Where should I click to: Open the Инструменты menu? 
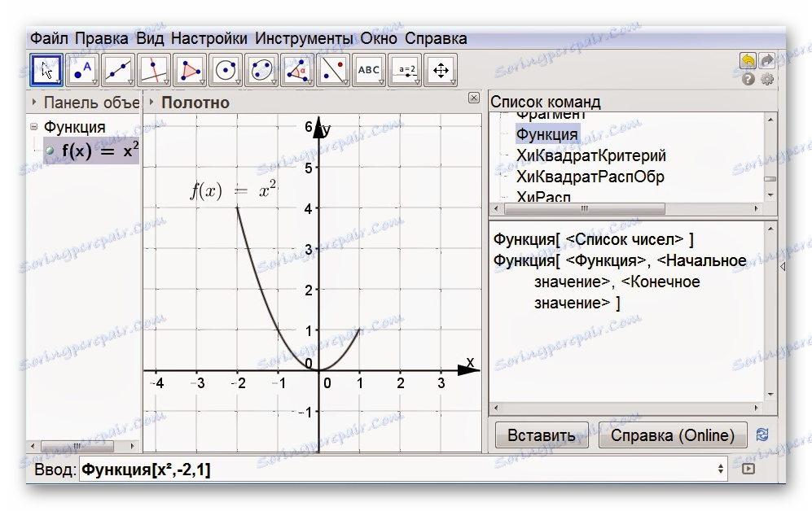(301, 37)
